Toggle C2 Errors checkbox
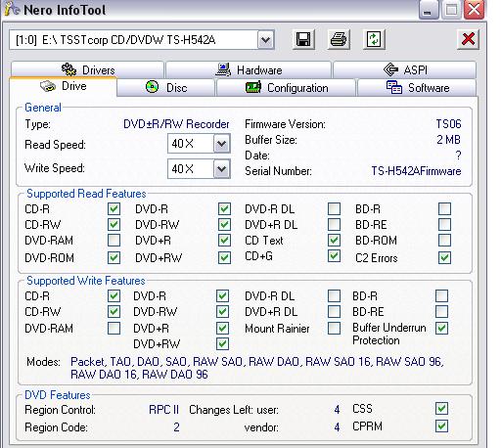The height and width of the screenshot is (448, 501). click(x=445, y=258)
